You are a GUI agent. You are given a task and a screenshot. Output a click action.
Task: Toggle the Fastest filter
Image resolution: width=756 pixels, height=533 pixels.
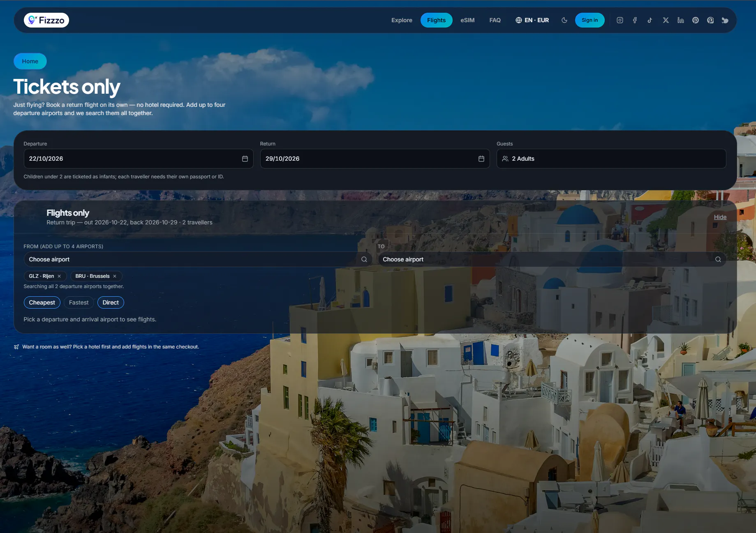coord(79,302)
